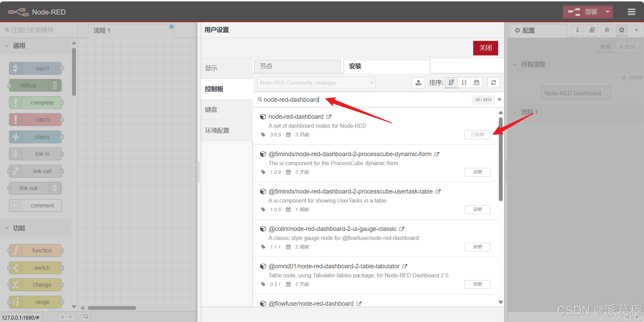Open the 配置 sidebar tab

(x=538, y=30)
